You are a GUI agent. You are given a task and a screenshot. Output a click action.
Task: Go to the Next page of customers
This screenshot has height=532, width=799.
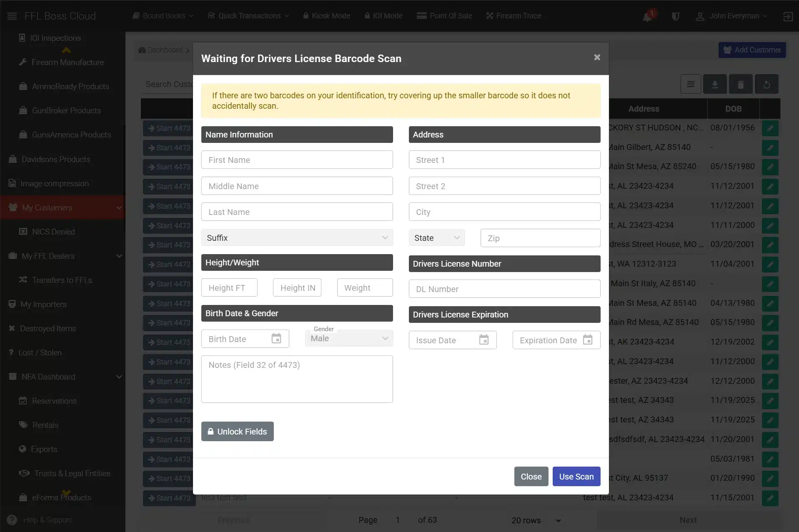coord(688,520)
